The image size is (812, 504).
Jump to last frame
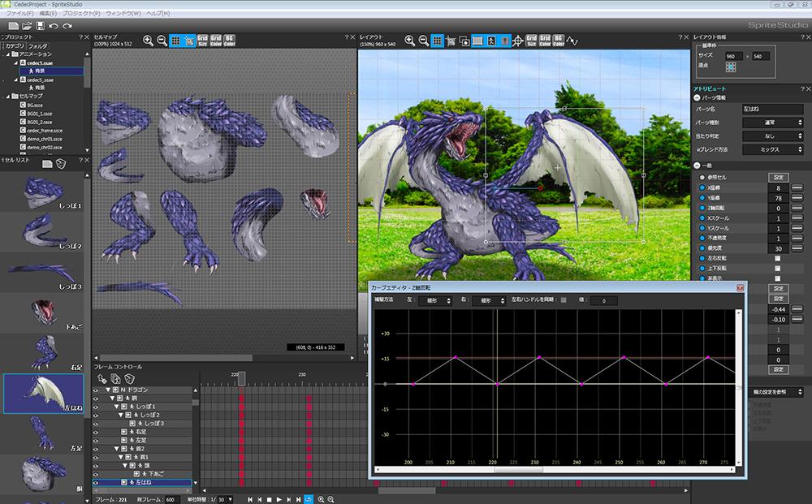coord(298,499)
